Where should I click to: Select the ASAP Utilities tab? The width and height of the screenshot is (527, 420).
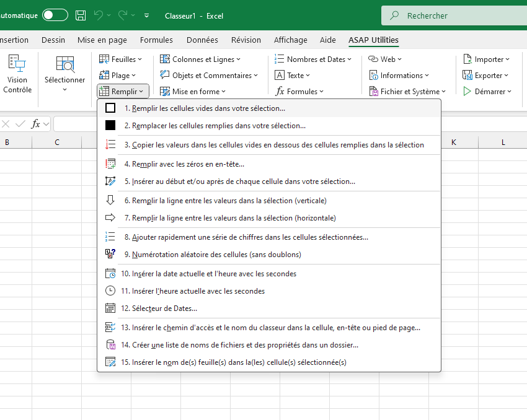373,40
